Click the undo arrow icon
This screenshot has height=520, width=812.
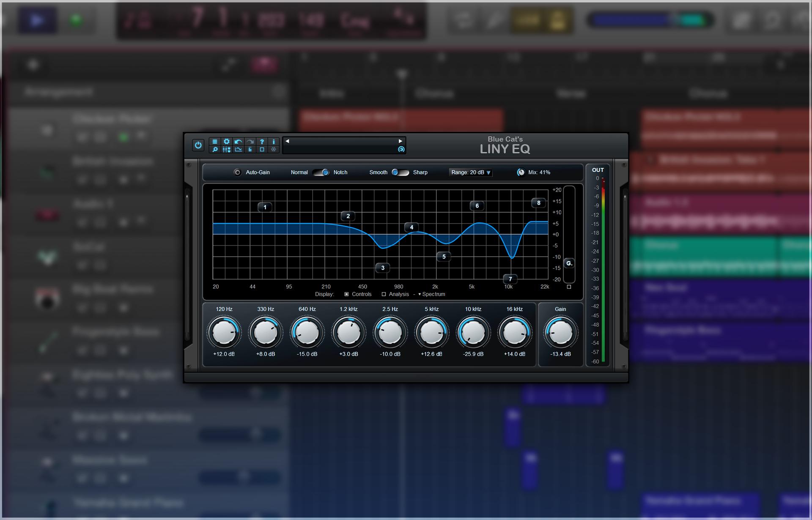pyautogui.click(x=239, y=142)
